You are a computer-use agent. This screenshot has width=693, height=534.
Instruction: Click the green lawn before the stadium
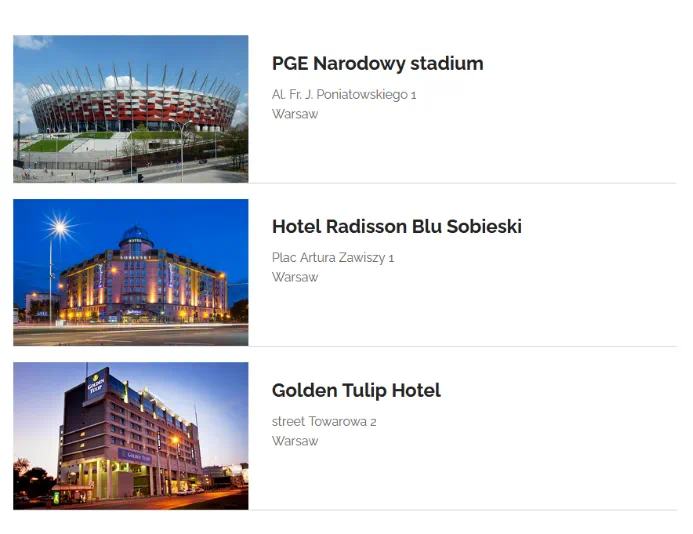click(x=48, y=145)
